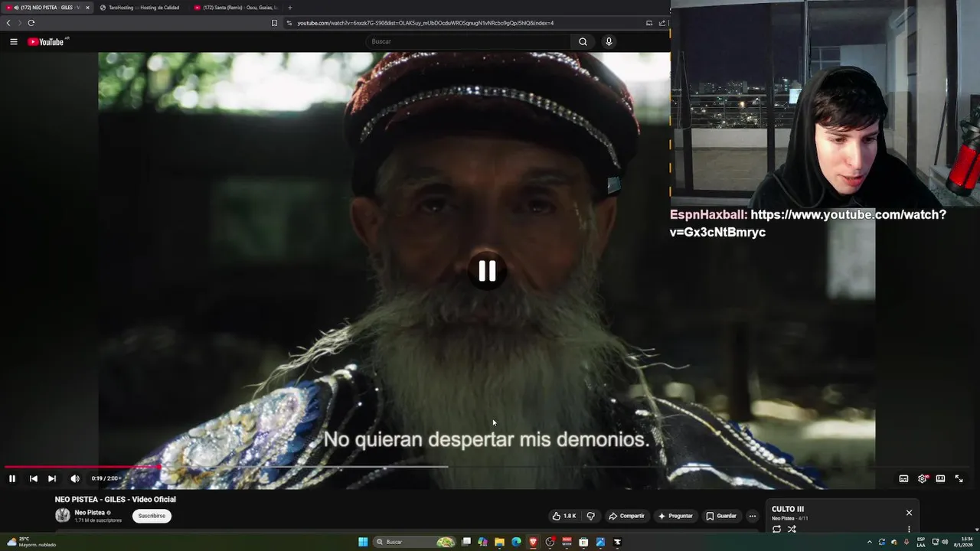Open the Neo Pistea channel avatar
This screenshot has height=551, width=980.
pos(62,516)
